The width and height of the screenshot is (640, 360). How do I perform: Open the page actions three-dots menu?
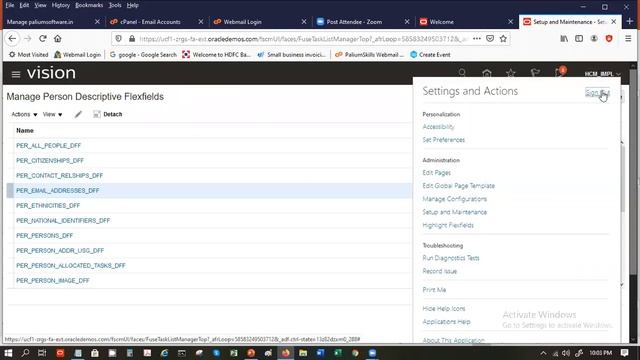click(x=477, y=38)
